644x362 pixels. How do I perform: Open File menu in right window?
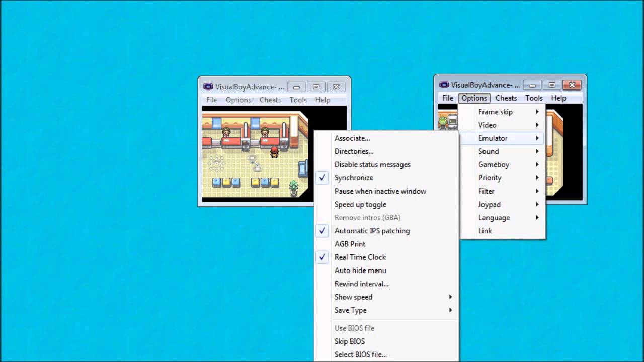pos(448,98)
